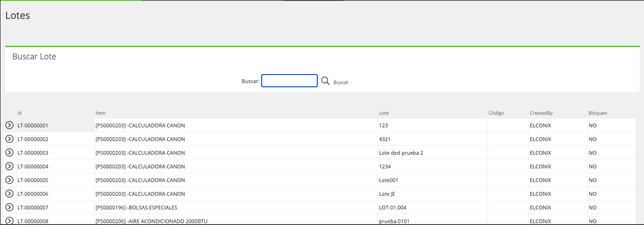
Task: Select the CreatedBy column header
Action: tap(541, 113)
